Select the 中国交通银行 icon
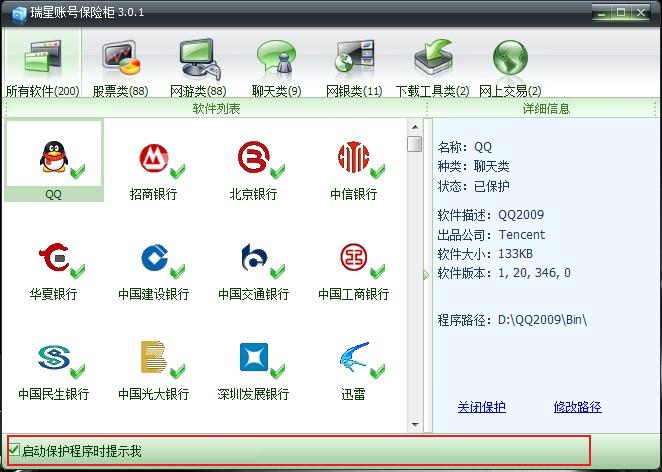The height and width of the screenshot is (472, 662). coord(254,257)
